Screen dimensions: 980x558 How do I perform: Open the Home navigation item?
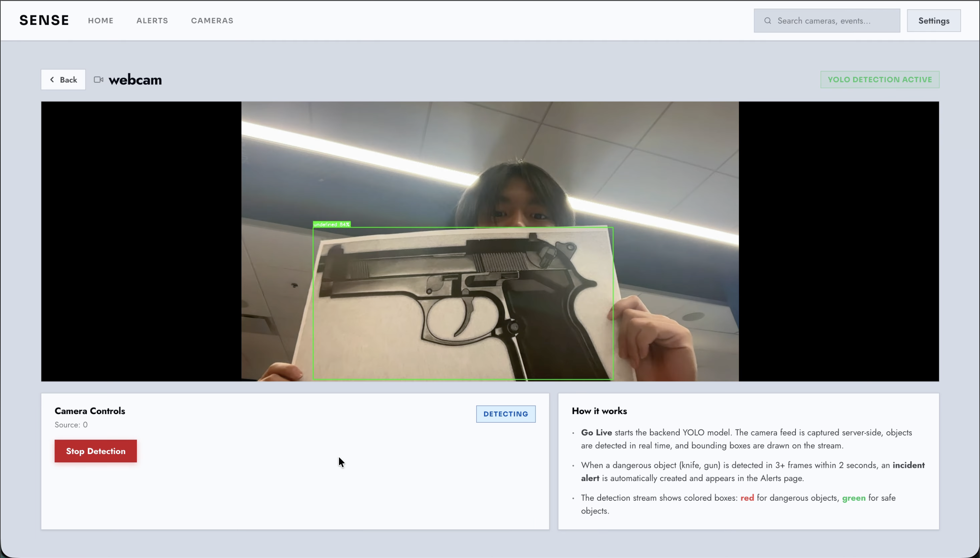click(101, 21)
